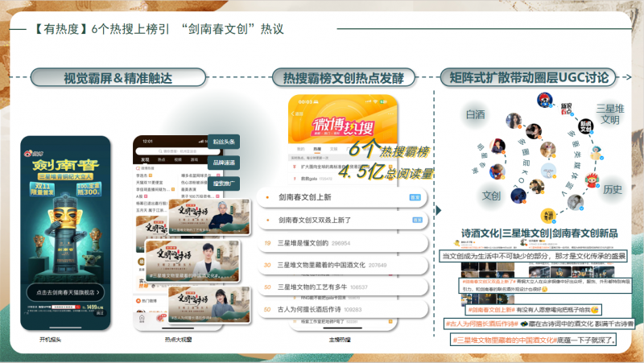Open the red mascot with green headphones avatar
The height and width of the screenshot is (363, 644).
(592, 180)
